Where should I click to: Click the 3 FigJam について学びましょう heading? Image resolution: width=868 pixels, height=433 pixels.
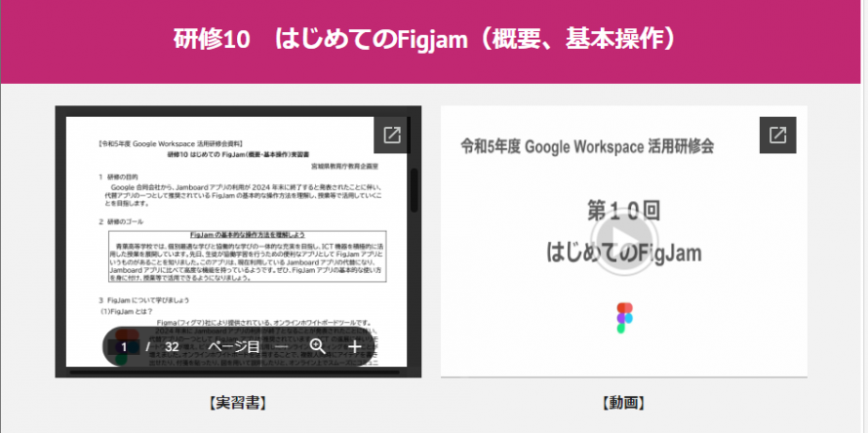point(144,300)
